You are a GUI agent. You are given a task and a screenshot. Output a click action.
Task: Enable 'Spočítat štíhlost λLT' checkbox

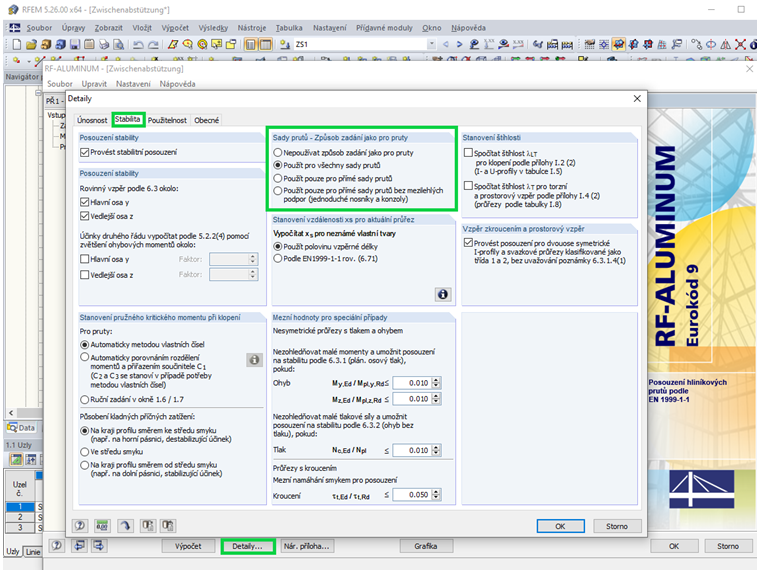[x=468, y=153]
